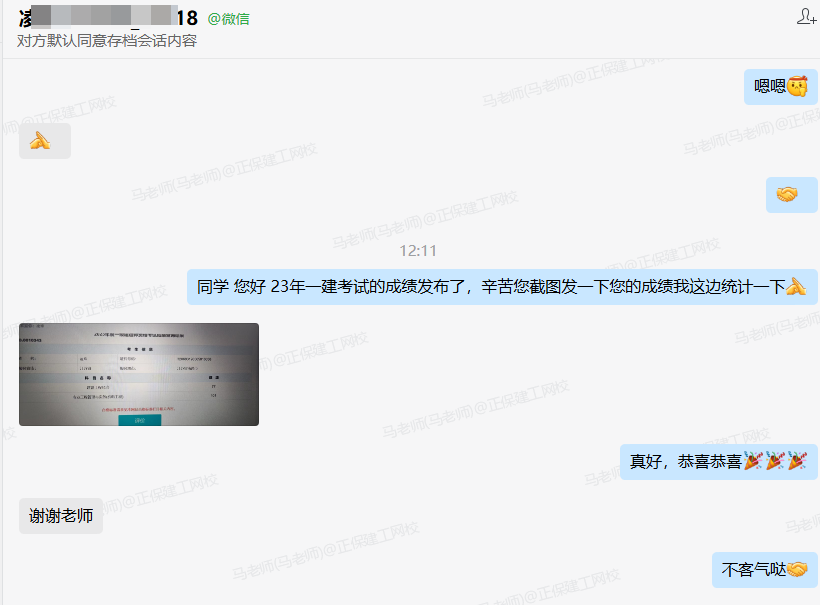Click the 12:11 timestamp divider
This screenshot has height=605, width=820.
420,251
